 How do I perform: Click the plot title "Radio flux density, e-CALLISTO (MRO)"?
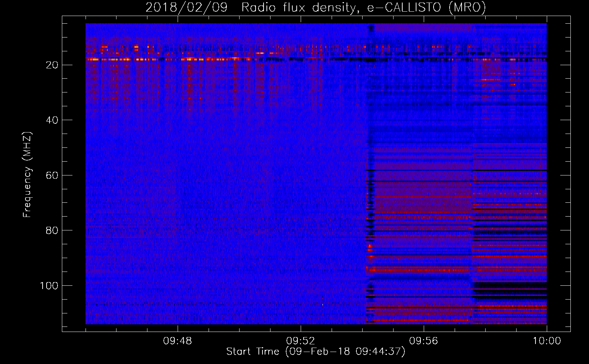(x=363, y=8)
